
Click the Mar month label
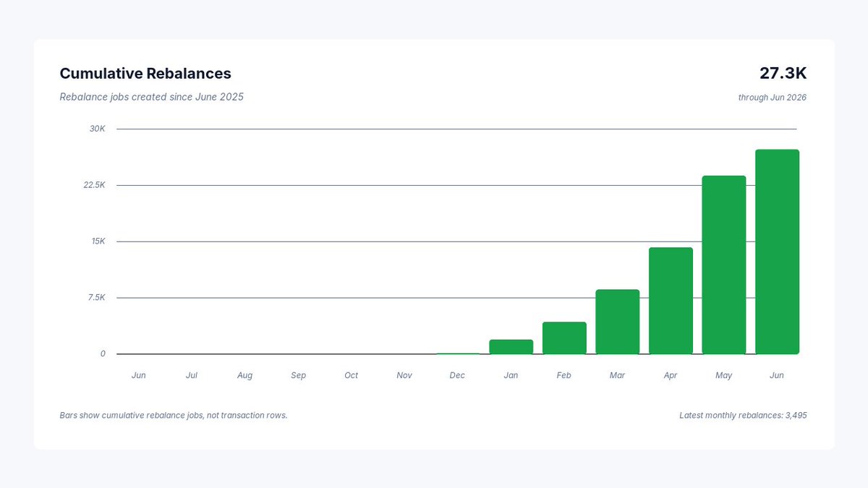click(x=618, y=376)
